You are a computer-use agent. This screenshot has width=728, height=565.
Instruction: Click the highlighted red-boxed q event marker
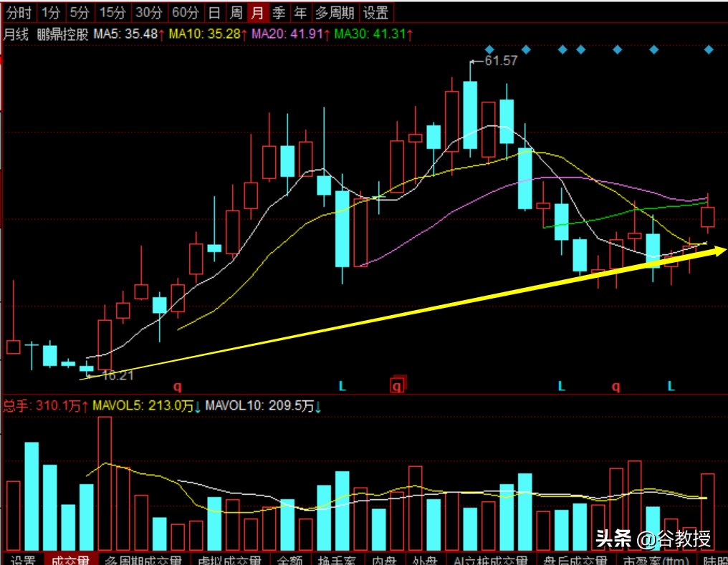coord(398,386)
